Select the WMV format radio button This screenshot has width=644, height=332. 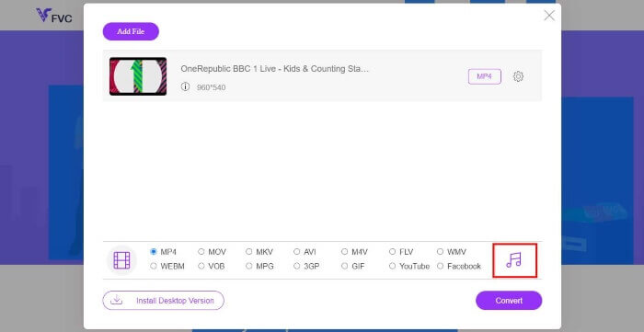click(441, 252)
